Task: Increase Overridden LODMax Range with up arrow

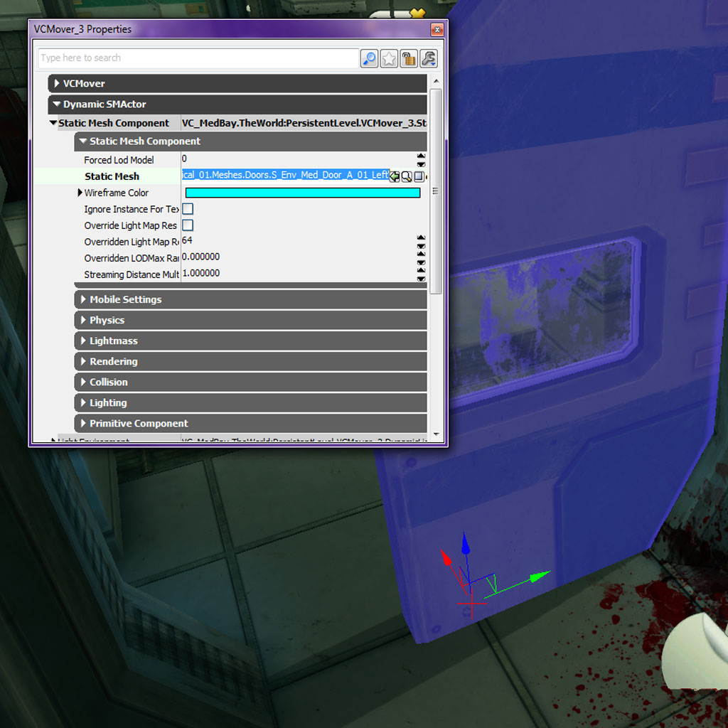Action: (x=421, y=254)
